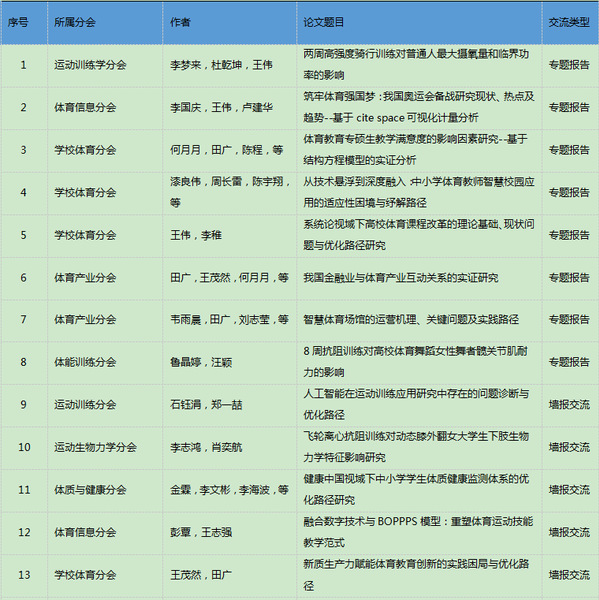599x600 pixels.
Task: Select the title about 智慧校园应用的适应性困境
Action: click(x=419, y=192)
